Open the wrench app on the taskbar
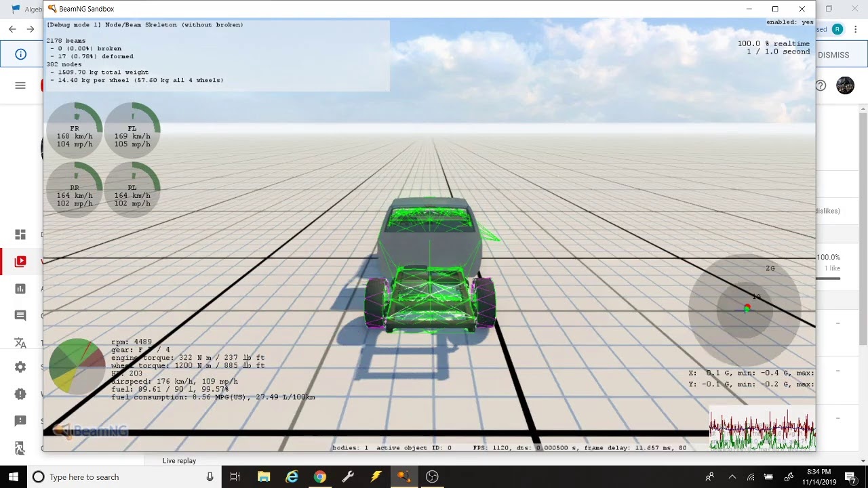 coord(348,477)
